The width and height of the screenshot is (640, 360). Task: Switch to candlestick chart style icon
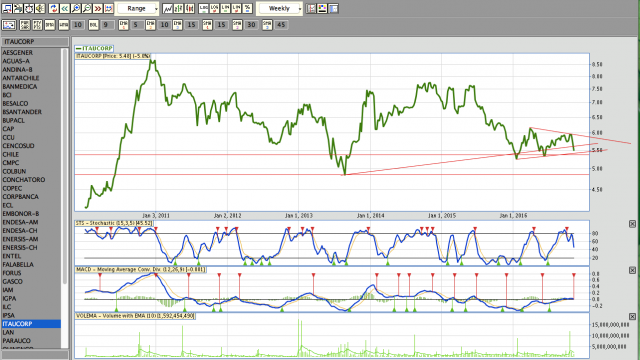(189, 8)
